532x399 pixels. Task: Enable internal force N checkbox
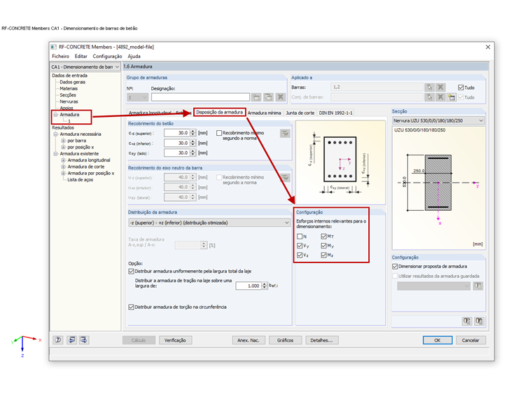(x=300, y=237)
